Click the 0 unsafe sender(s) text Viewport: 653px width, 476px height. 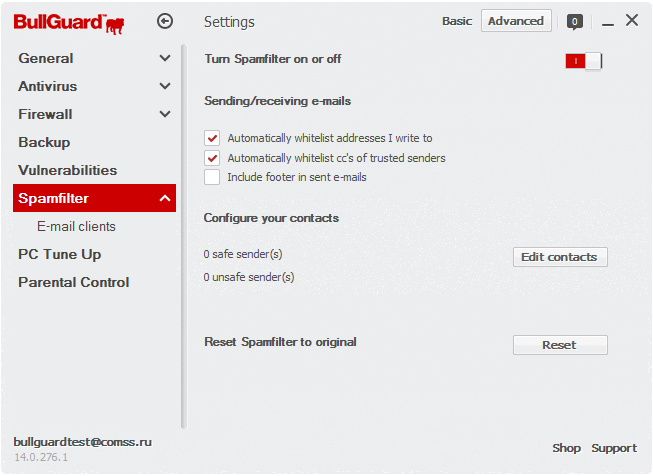coord(249,277)
